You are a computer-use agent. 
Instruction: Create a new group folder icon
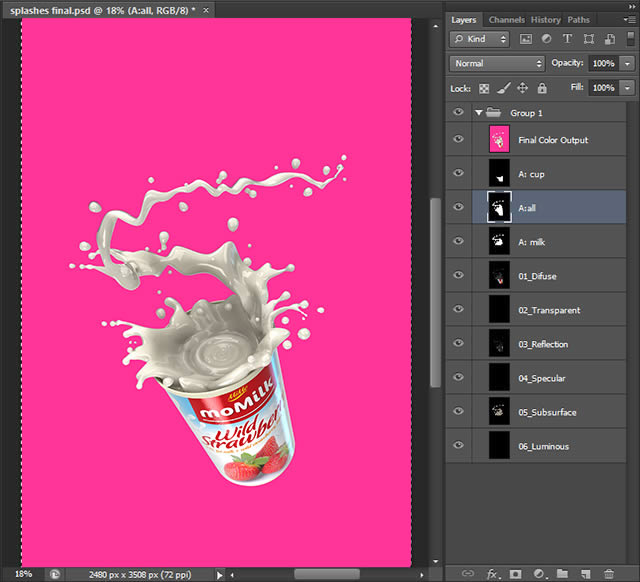[x=562, y=573]
